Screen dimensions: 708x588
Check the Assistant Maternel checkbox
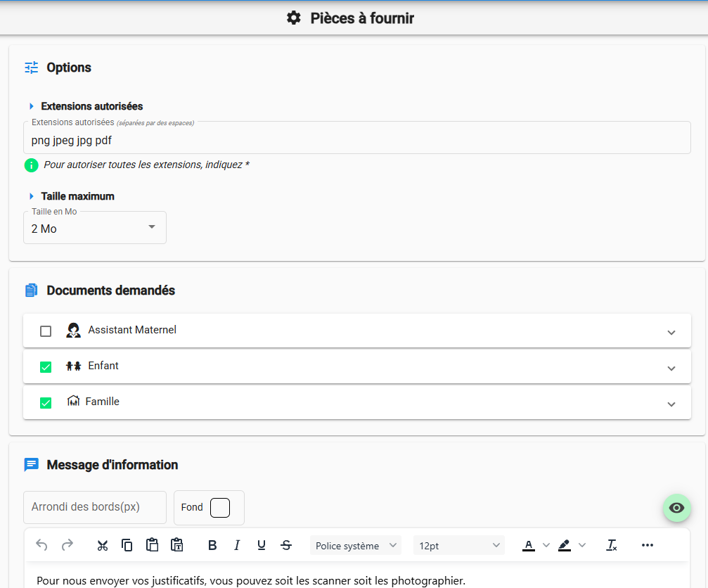pyautogui.click(x=46, y=331)
